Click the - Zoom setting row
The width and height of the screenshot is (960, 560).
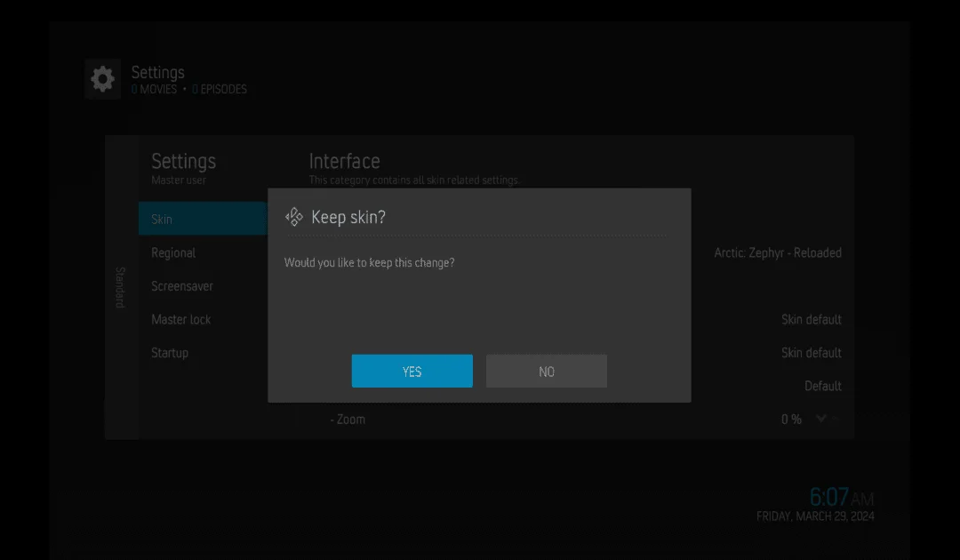[x=348, y=419]
